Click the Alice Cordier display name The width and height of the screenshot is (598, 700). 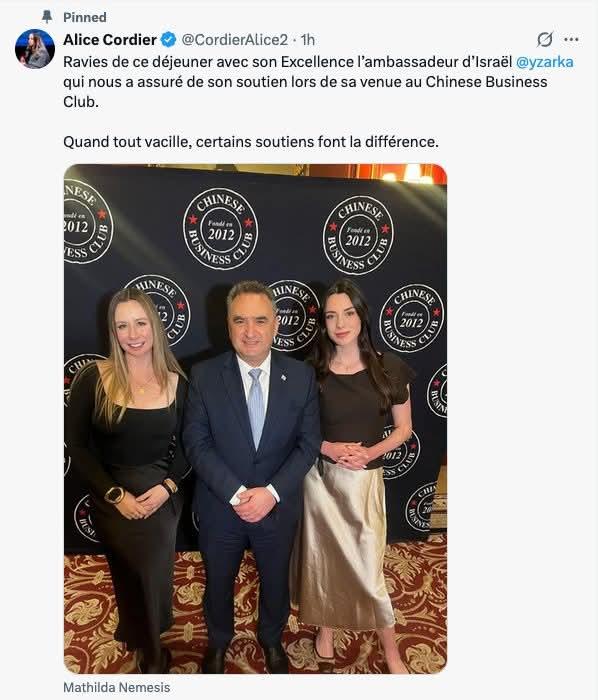[x=110, y=40]
